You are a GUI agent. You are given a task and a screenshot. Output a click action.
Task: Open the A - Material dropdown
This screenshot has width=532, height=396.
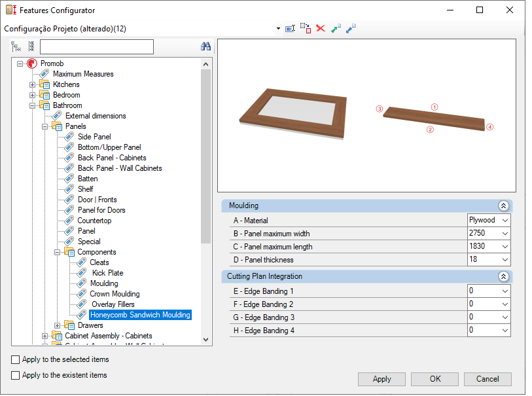tap(505, 220)
